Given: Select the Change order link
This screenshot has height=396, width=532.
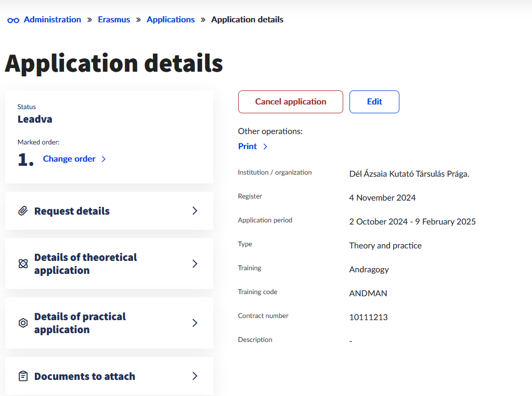Looking at the screenshot, I should [x=69, y=159].
